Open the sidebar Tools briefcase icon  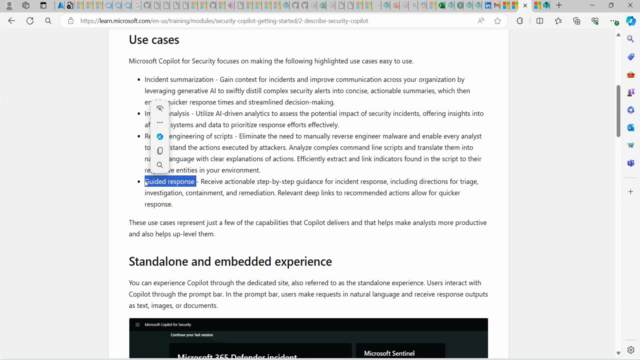631,75
